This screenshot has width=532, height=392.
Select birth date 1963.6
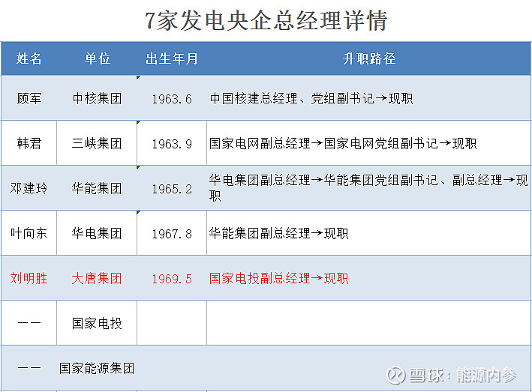tap(172, 99)
